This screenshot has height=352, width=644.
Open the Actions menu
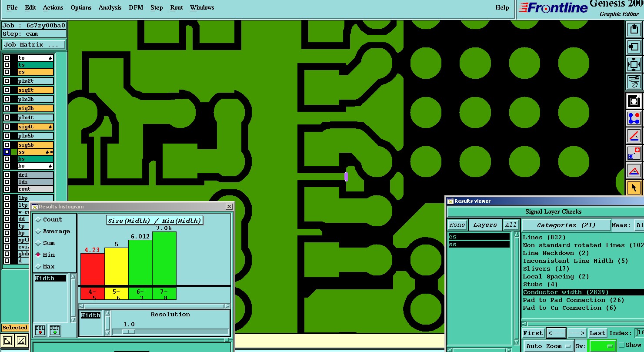pyautogui.click(x=53, y=7)
